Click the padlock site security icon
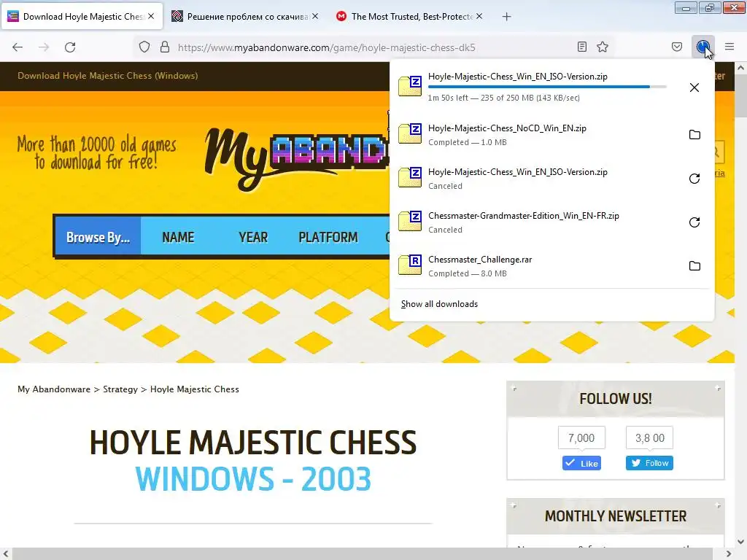747x560 pixels. pyautogui.click(x=165, y=47)
